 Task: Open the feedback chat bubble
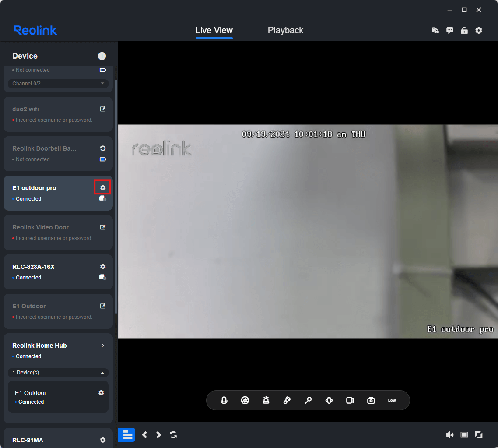pyautogui.click(x=450, y=30)
